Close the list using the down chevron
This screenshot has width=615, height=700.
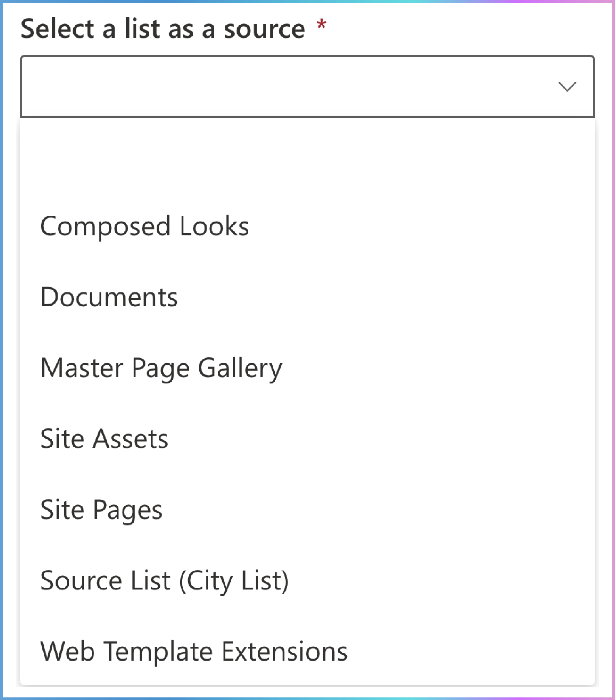[x=567, y=86]
